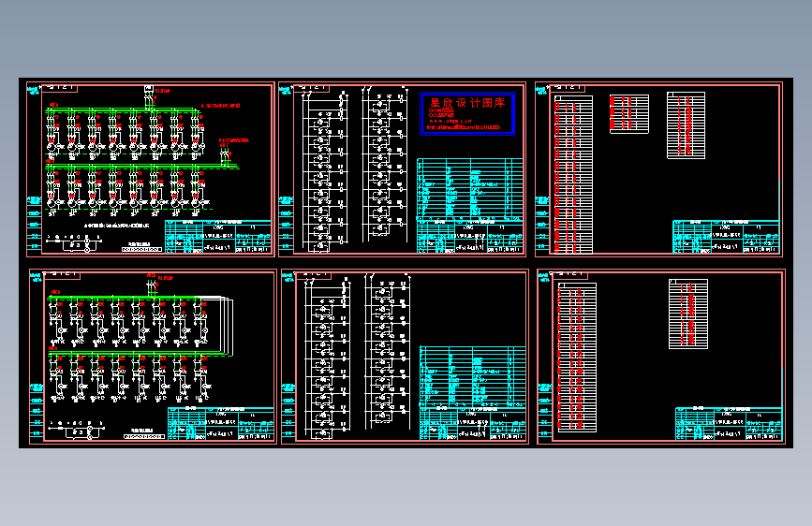Click the tall red-marked list in the bottom-right sheet
This screenshot has width=812, height=526.
(577, 358)
